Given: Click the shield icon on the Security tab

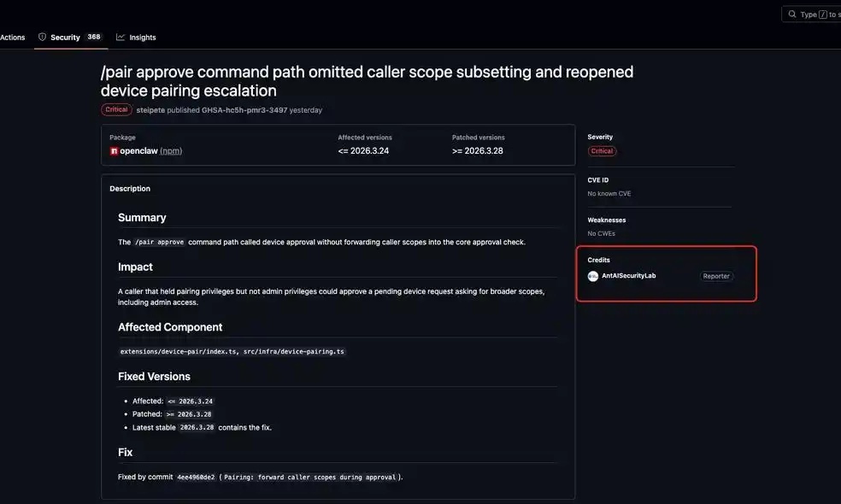Looking at the screenshot, I should (41, 36).
